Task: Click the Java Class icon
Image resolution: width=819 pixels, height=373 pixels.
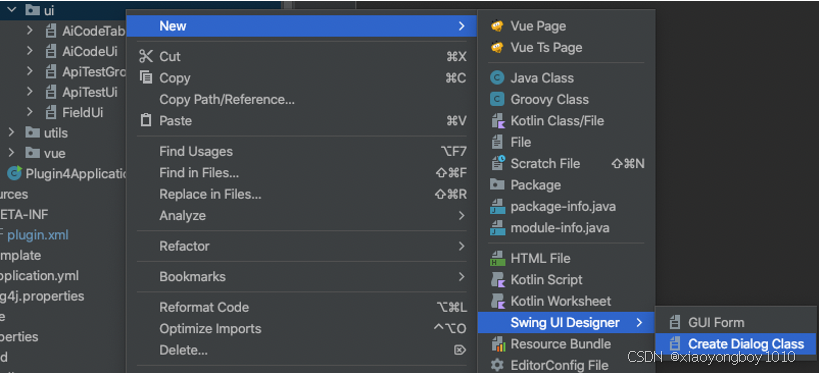Action: (497, 78)
